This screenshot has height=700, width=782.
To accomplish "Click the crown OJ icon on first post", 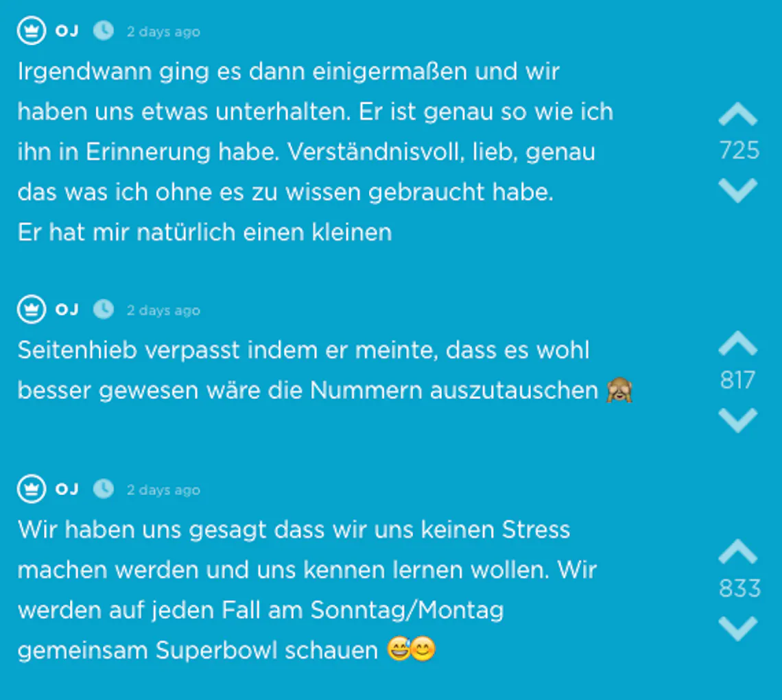I will click(x=32, y=31).
